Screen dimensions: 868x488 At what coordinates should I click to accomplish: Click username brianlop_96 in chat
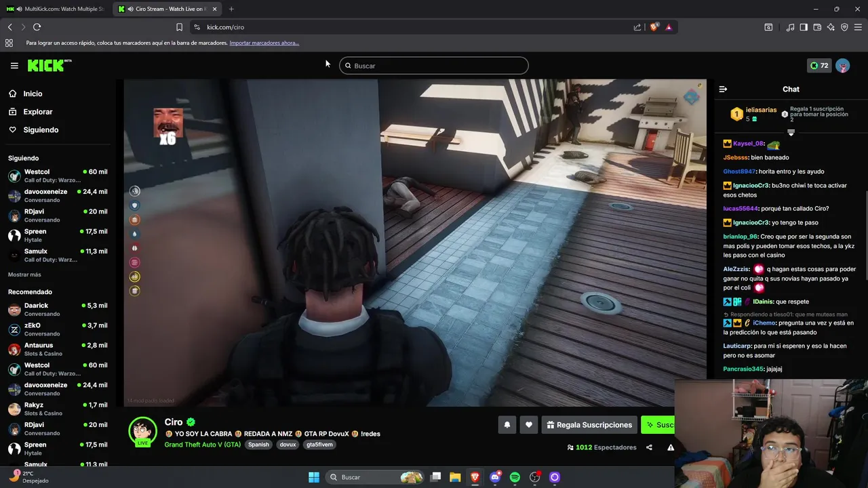[x=740, y=237]
